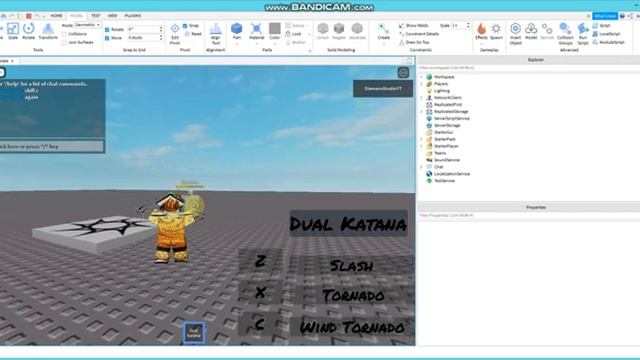640x360 pixels.
Task: Click the help icon beside What's New
Action: pos(622,16)
